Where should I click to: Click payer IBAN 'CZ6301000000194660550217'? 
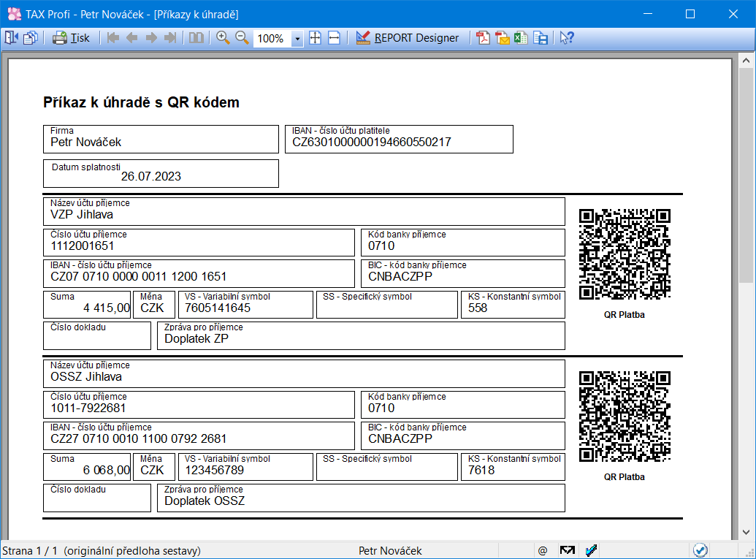point(371,142)
